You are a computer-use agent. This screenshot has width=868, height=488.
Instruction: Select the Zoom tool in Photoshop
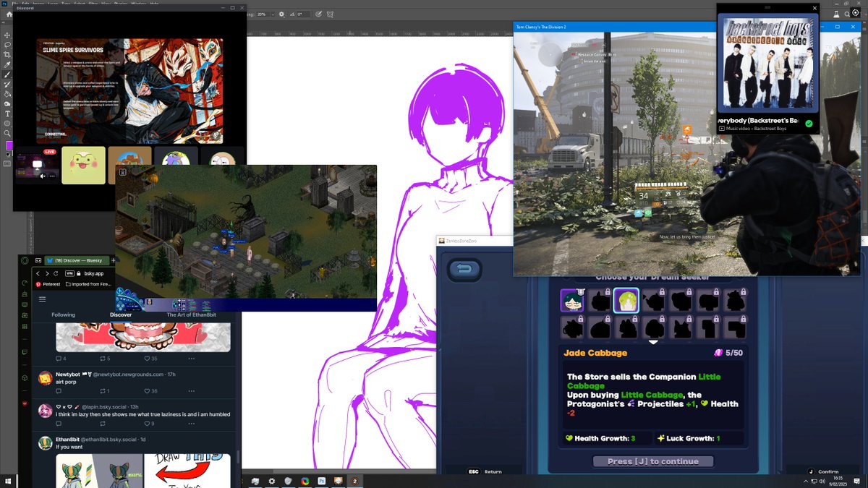(x=7, y=133)
